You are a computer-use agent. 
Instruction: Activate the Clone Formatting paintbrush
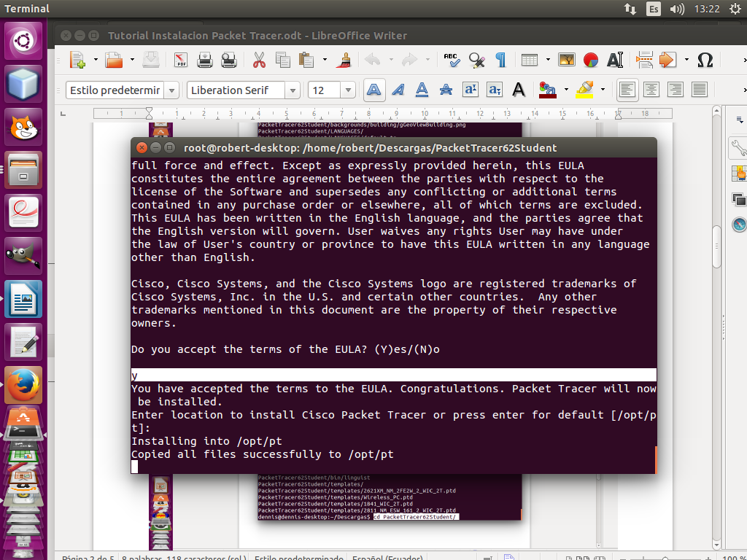pos(344,60)
